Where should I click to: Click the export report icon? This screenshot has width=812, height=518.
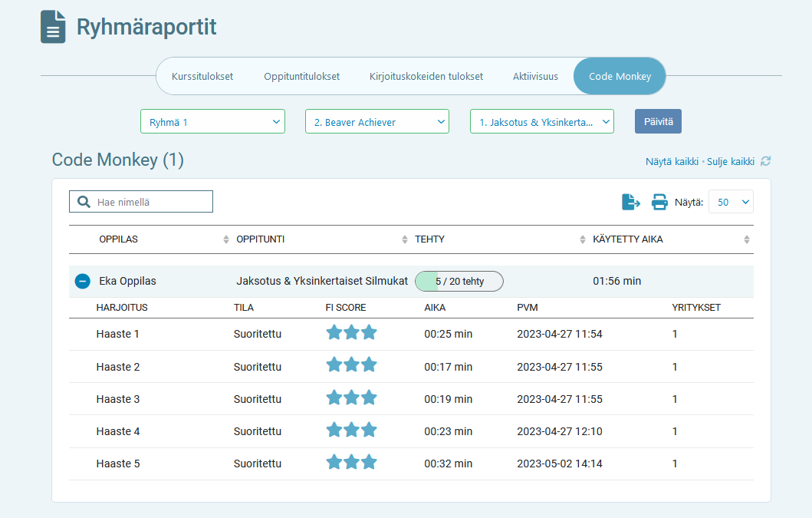(x=630, y=202)
